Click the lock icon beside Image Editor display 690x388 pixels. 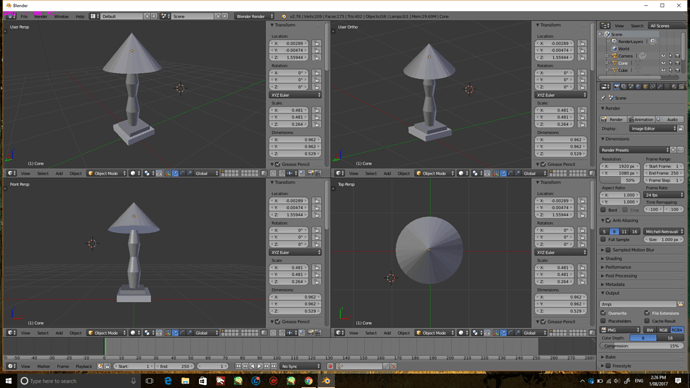[681, 128]
